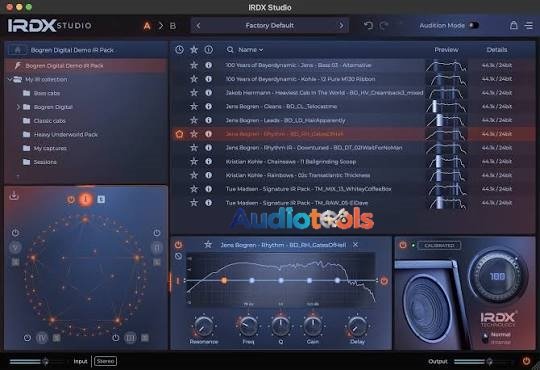Show info for Jens Bogren Leads IR
This screenshot has width=540, height=370.
point(208,120)
